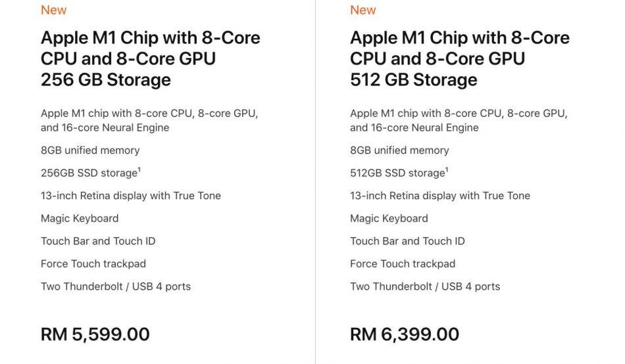625x364 pixels.
Task: Click Touch Bar and Touch ID for 256 GB model
Action: [98, 241]
